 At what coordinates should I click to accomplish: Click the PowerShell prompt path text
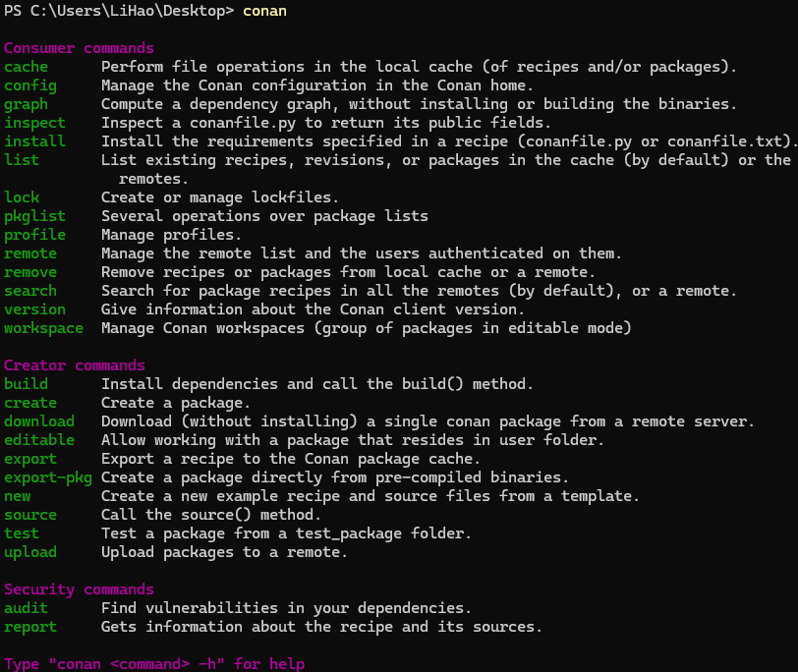tap(118, 11)
